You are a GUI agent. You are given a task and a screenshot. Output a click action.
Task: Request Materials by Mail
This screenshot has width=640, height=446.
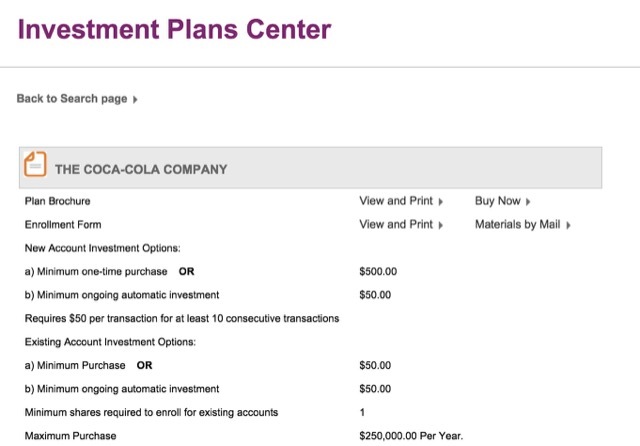coord(517,224)
